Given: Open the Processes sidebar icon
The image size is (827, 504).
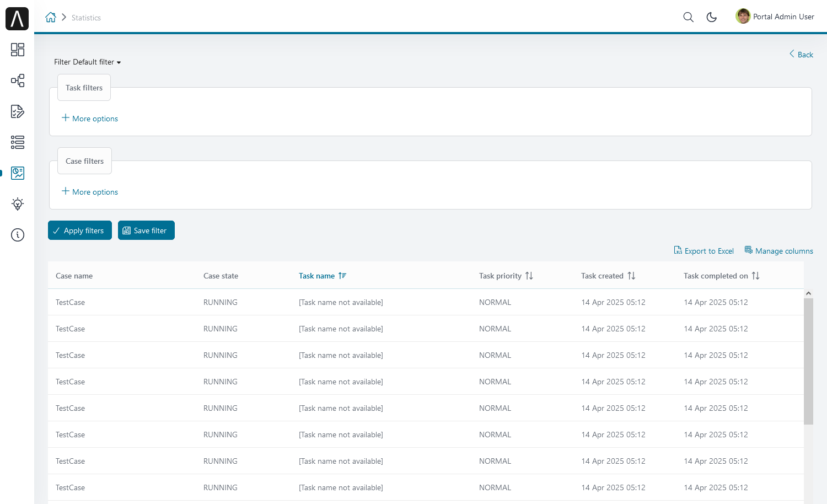Looking at the screenshot, I should pyautogui.click(x=18, y=81).
